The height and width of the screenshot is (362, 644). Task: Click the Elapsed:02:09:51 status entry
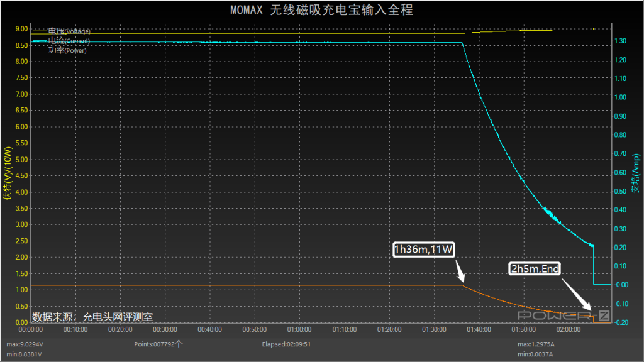(286, 344)
